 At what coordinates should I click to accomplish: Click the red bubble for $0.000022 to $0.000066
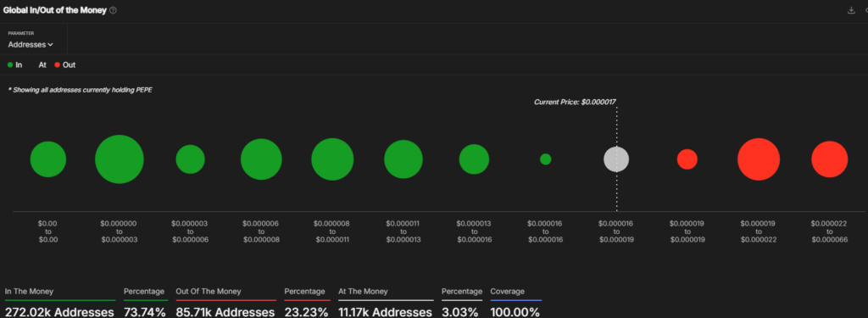(829, 159)
